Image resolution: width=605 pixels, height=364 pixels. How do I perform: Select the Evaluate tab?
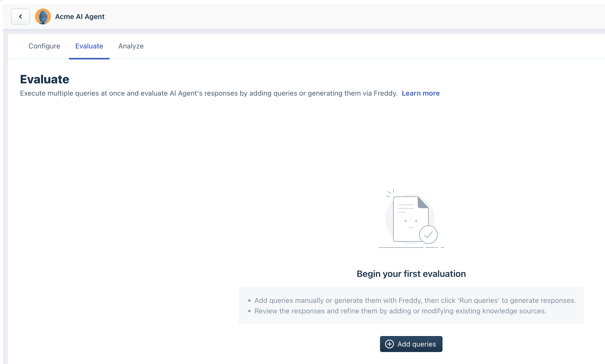[89, 46]
